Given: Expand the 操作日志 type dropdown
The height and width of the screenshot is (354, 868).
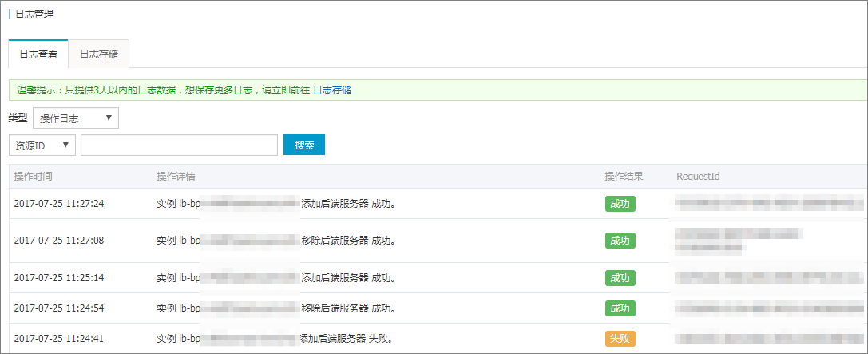Looking at the screenshot, I should point(76,118).
